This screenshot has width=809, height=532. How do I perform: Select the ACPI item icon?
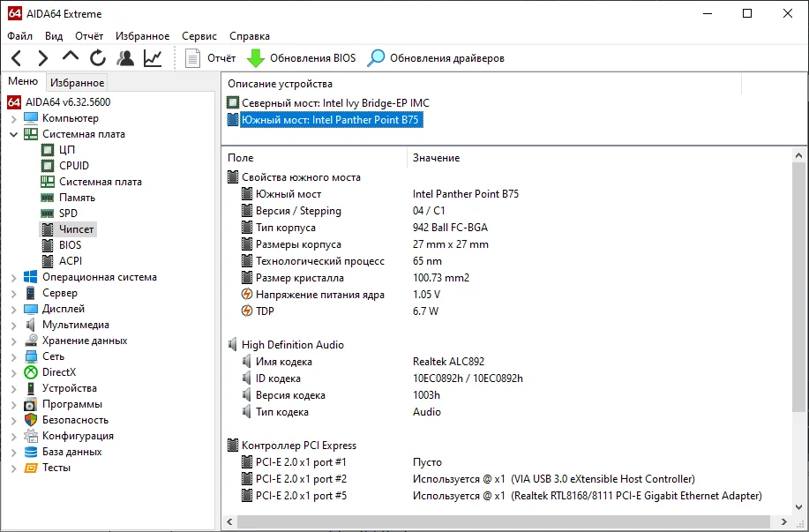[48, 261]
